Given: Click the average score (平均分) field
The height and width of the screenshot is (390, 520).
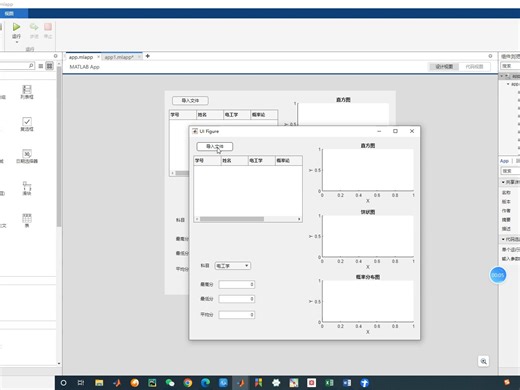Looking at the screenshot, I should click(237, 315).
